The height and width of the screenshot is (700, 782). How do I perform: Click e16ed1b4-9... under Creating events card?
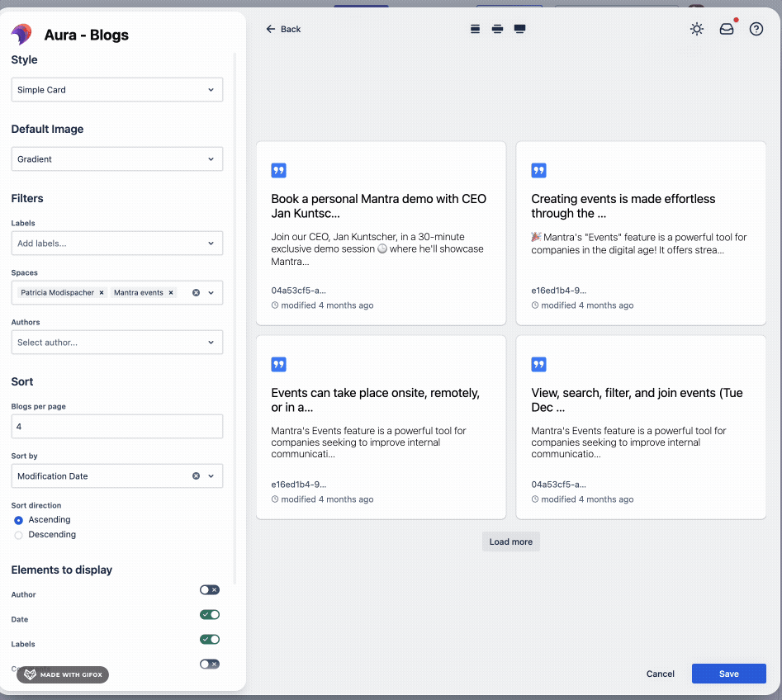click(x=558, y=291)
